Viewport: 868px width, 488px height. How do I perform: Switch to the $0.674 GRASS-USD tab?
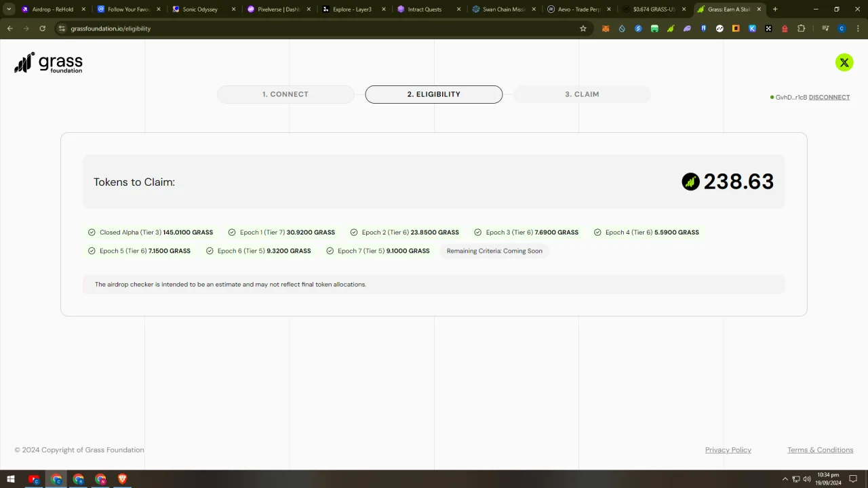pyautogui.click(x=652, y=9)
